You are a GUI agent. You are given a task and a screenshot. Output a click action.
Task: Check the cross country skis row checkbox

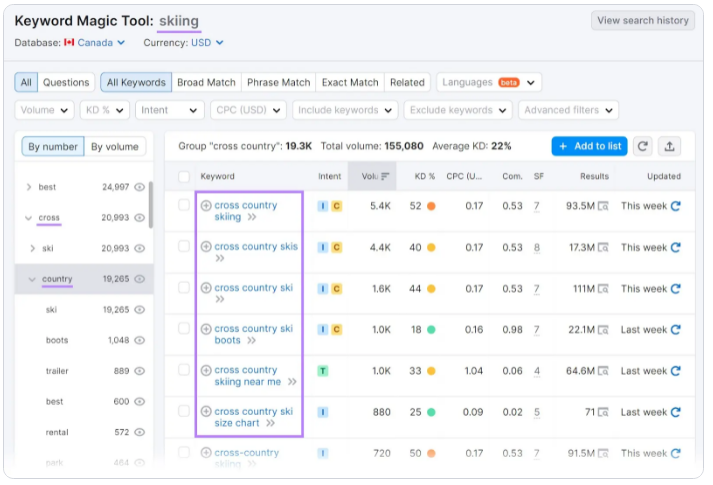[184, 246]
